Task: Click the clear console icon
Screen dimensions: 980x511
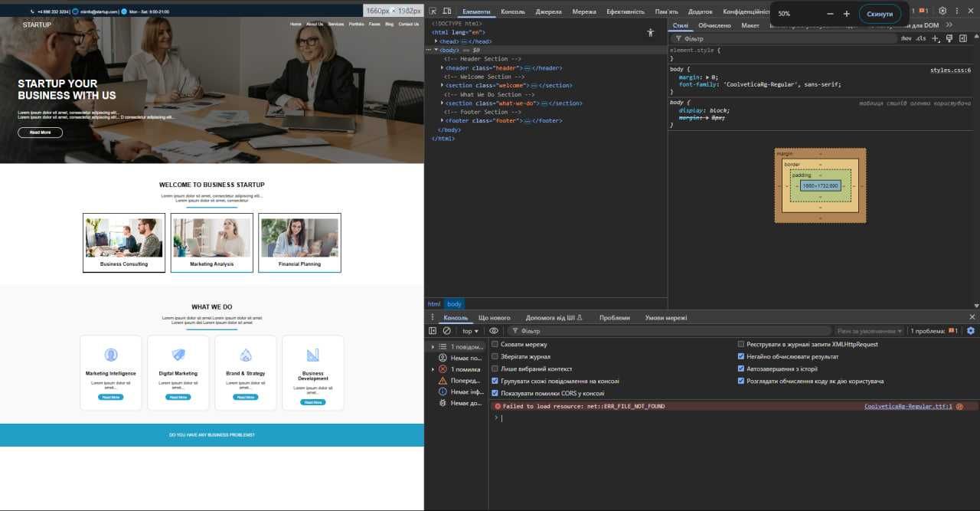Action: [x=446, y=331]
